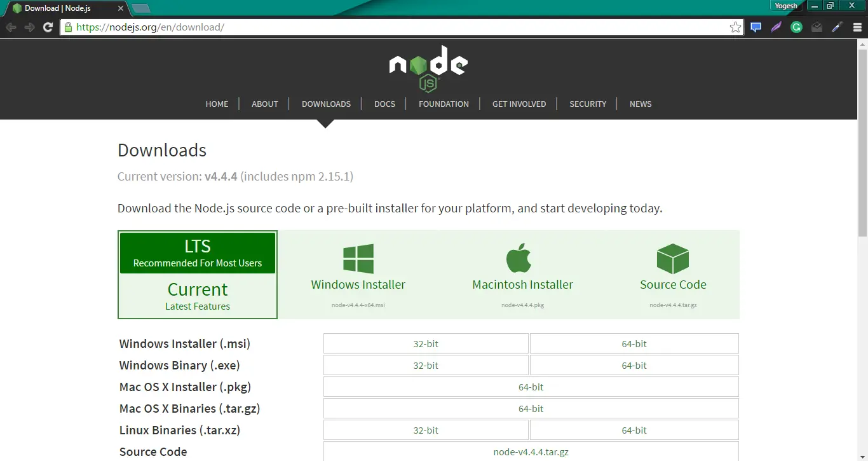Open the blue chat extension icon
The width and height of the screenshot is (868, 461).
coord(756,27)
